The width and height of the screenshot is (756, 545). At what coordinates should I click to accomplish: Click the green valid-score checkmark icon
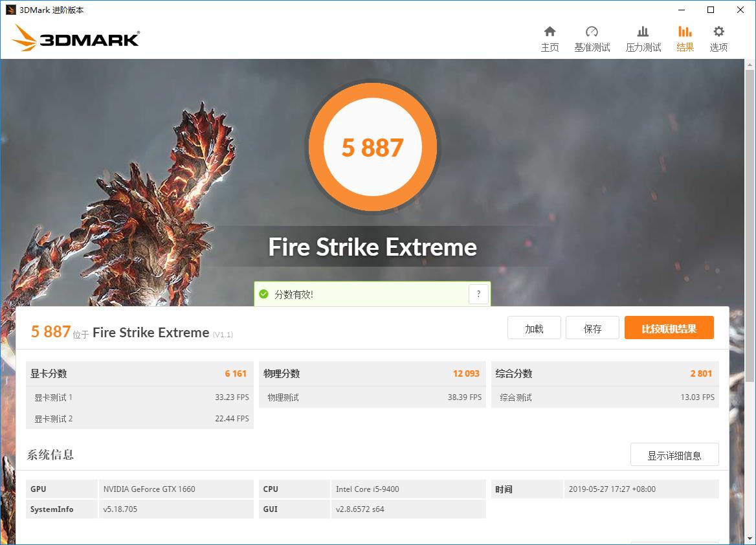pyautogui.click(x=263, y=295)
